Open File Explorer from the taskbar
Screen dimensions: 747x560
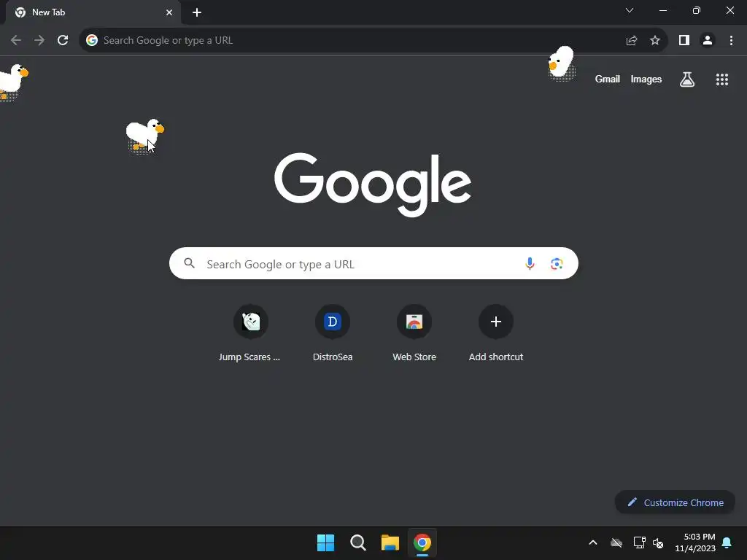coord(390,542)
